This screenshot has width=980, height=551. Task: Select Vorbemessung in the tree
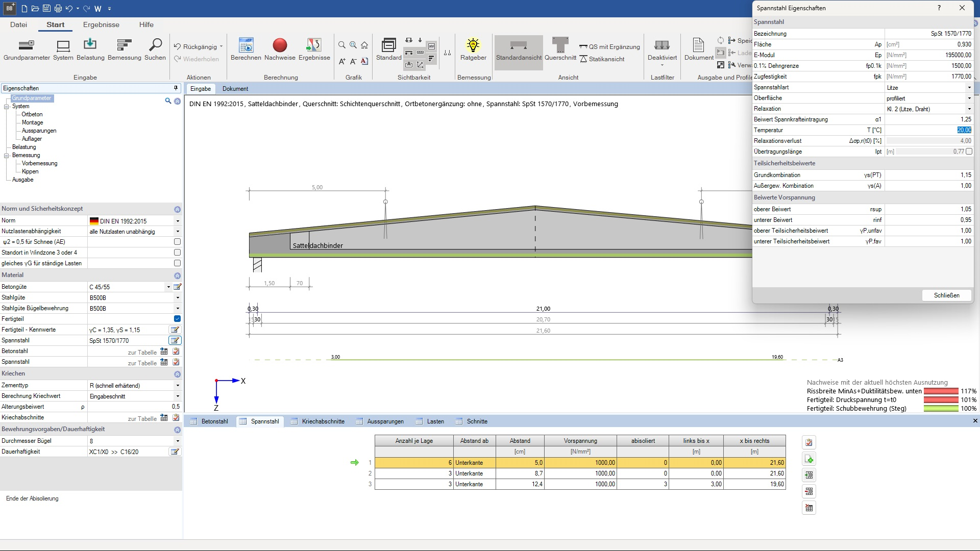tap(39, 163)
